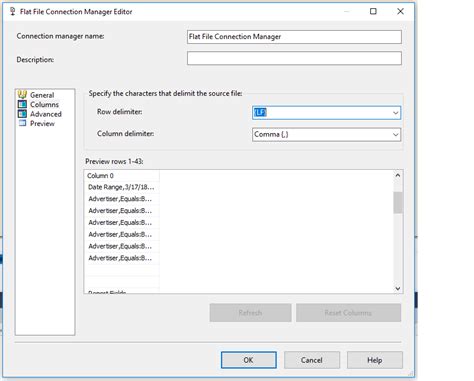Click the Columns page icon
The width and height of the screenshot is (474, 381).
(22, 104)
